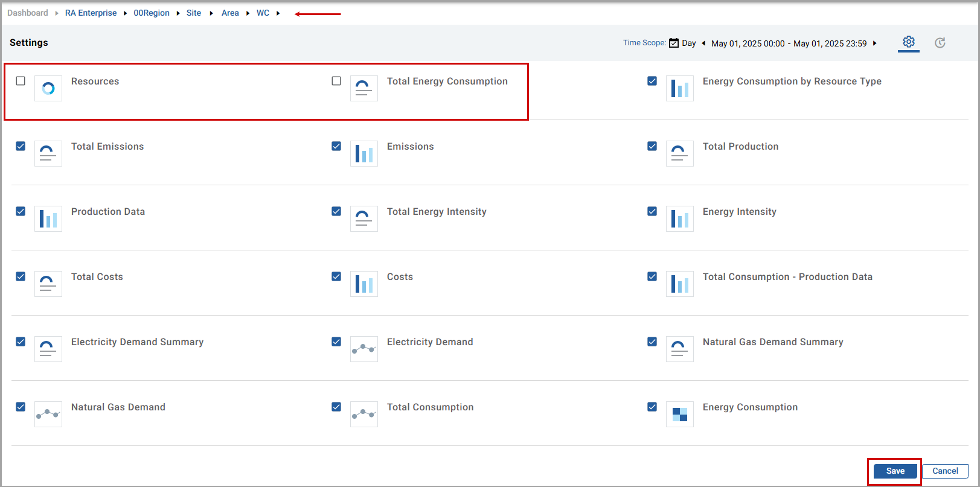Screen dimensions: 980x487
Task: Click the Emissions bar chart icon
Action: [x=363, y=154]
